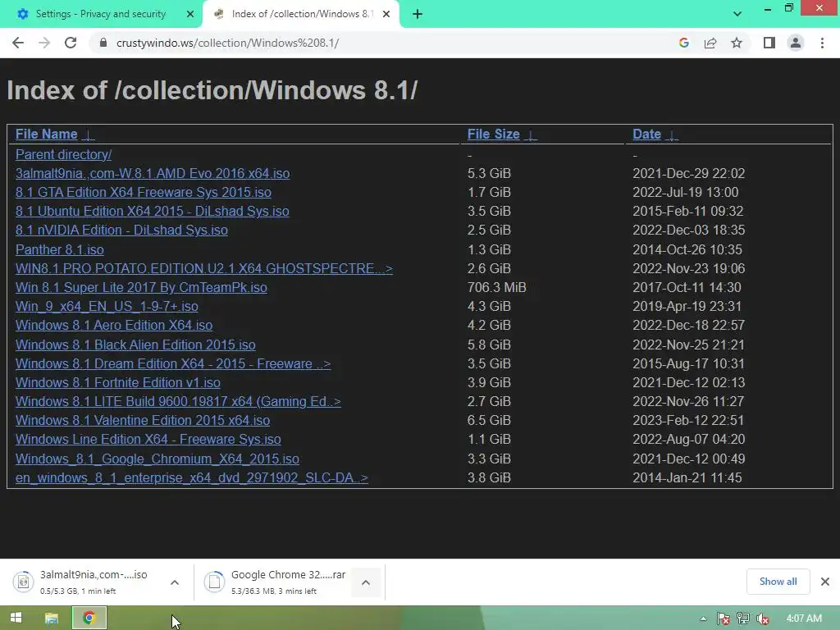Click the 706.3 MiB file size cell
The width and height of the screenshot is (840, 630).
point(496,288)
